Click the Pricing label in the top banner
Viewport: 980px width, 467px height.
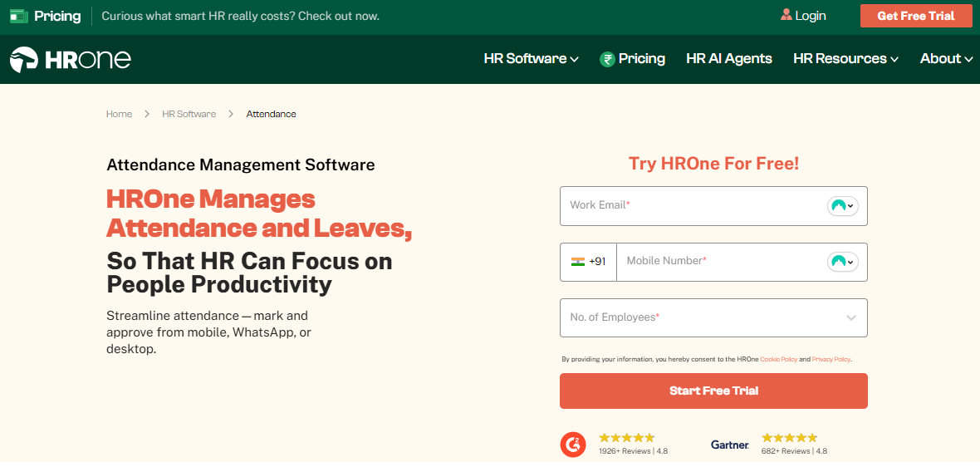(57, 17)
